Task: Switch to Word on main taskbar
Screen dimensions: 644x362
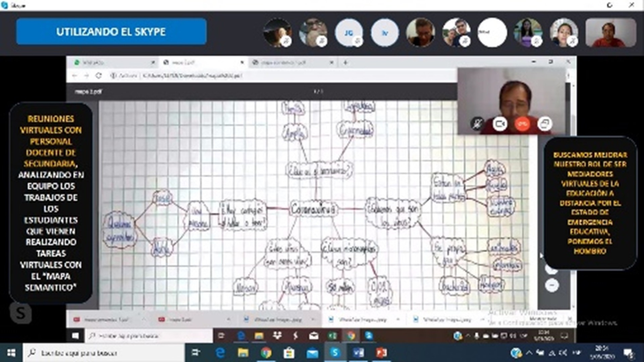Action: [x=358, y=353]
